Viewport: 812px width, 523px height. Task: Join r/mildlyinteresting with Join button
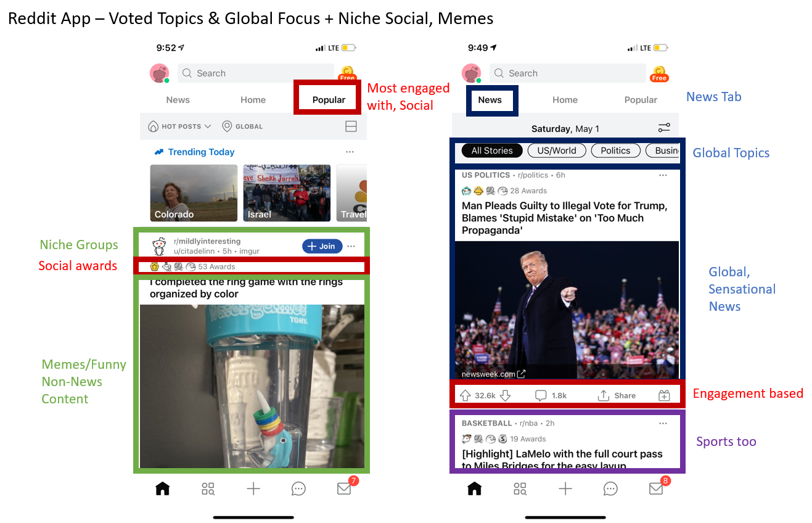(322, 246)
